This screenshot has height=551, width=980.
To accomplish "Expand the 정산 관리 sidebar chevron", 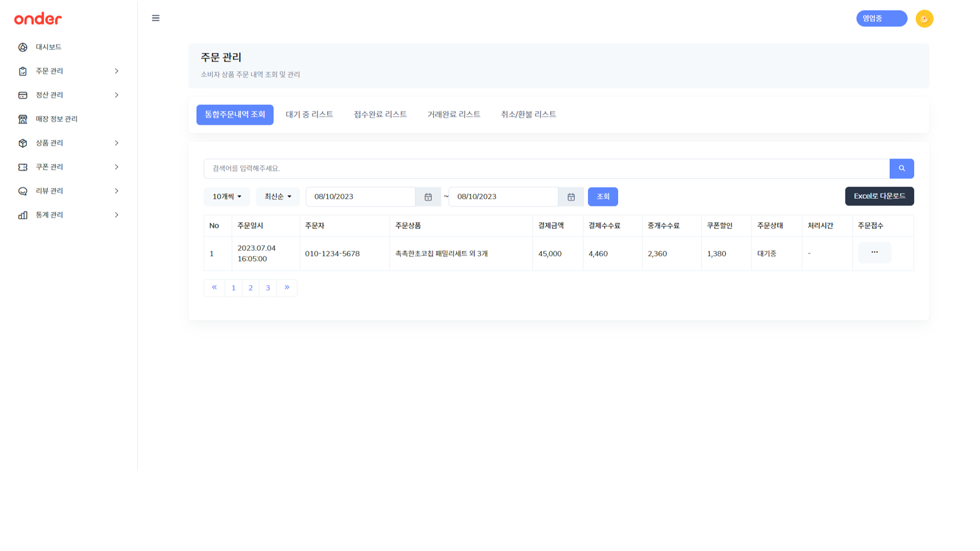I will [117, 95].
